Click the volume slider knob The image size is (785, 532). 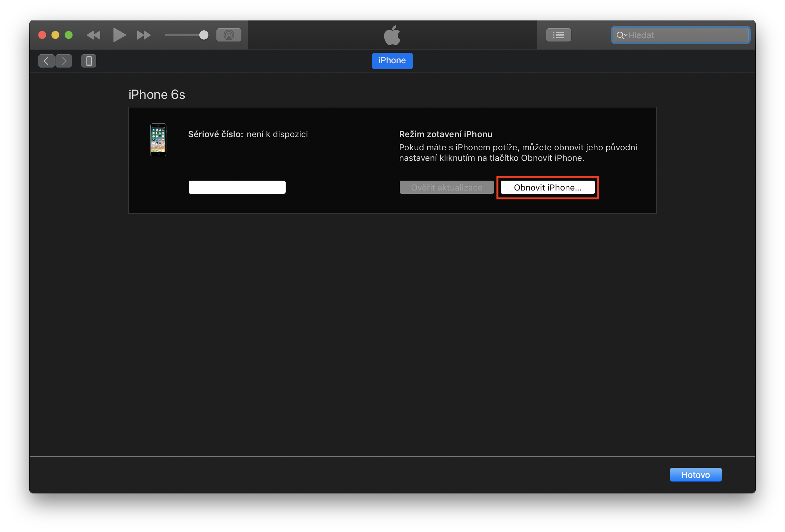tap(204, 35)
